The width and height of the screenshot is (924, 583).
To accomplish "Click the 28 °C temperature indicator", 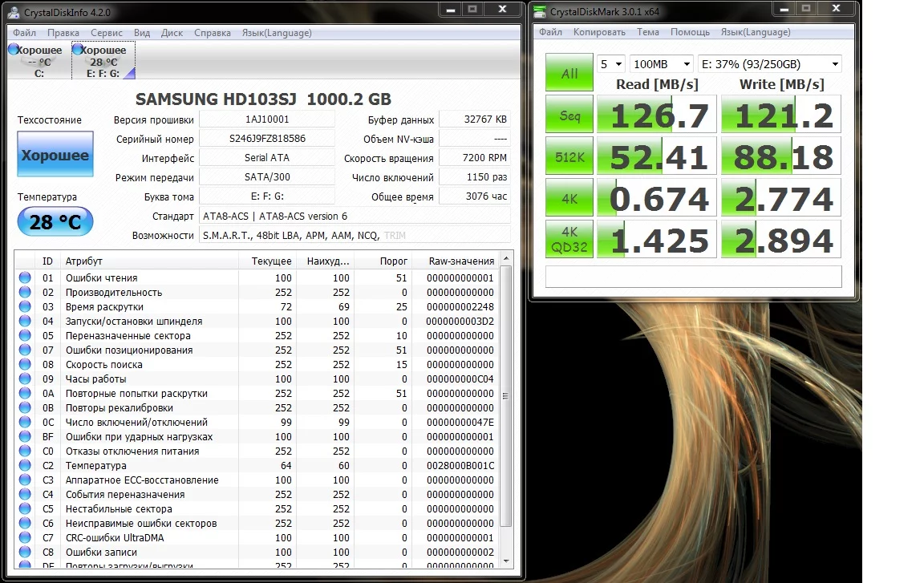I will 55,222.
